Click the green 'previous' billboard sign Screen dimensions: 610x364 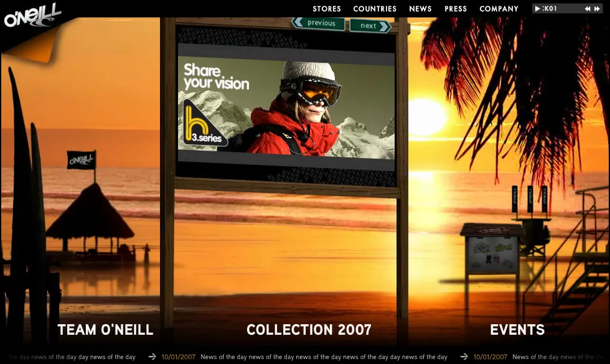coord(318,24)
